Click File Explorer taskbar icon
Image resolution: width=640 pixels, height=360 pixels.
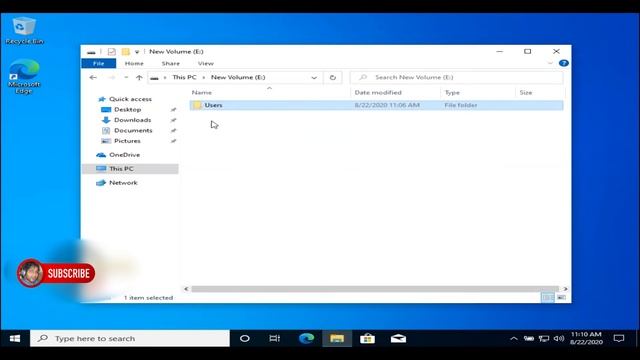pyautogui.click(x=337, y=339)
